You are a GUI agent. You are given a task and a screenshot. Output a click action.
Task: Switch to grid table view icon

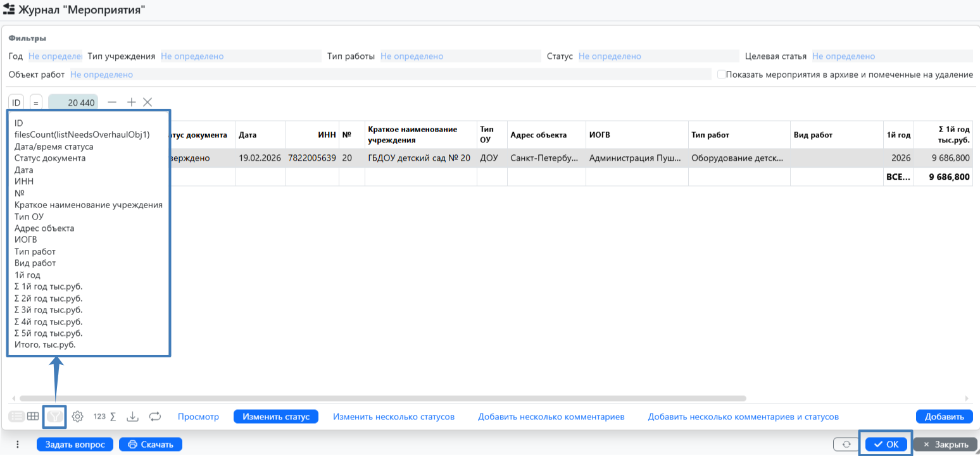[x=32, y=417]
